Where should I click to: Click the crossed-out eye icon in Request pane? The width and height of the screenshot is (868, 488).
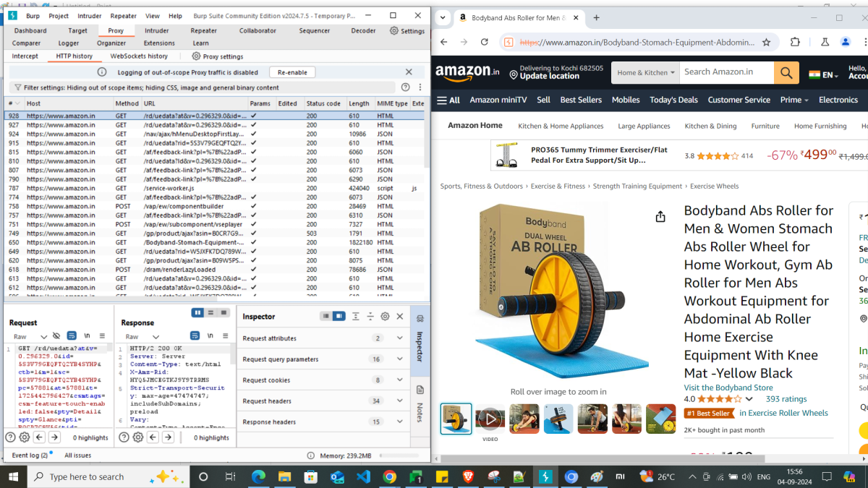click(57, 336)
